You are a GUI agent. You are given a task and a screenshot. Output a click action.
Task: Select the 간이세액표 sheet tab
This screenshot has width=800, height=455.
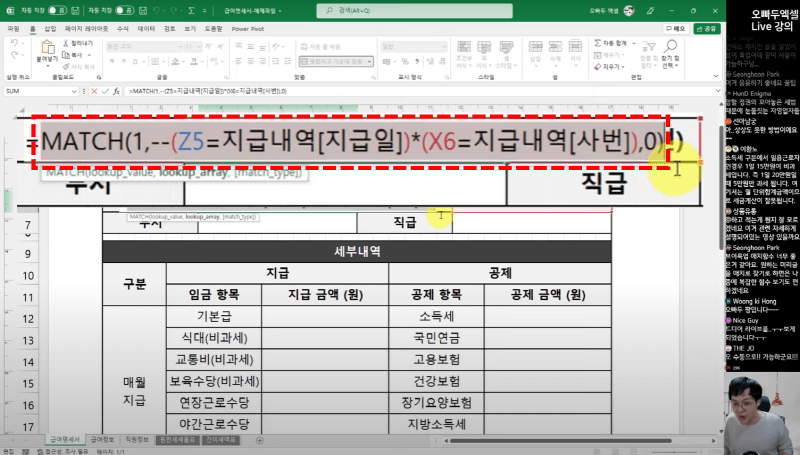[x=221, y=440]
